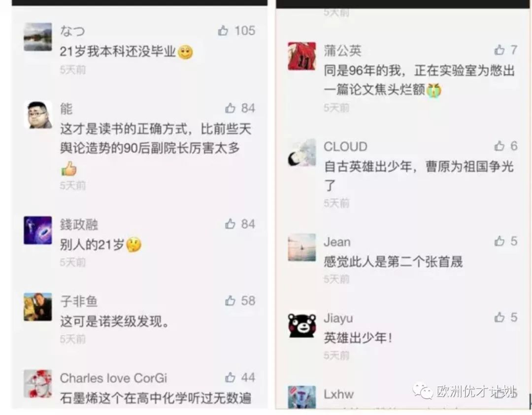Like Jiayu's 英雄出少年 comment
Image resolution: width=532 pixels, height=415 pixels.
pyautogui.click(x=499, y=317)
